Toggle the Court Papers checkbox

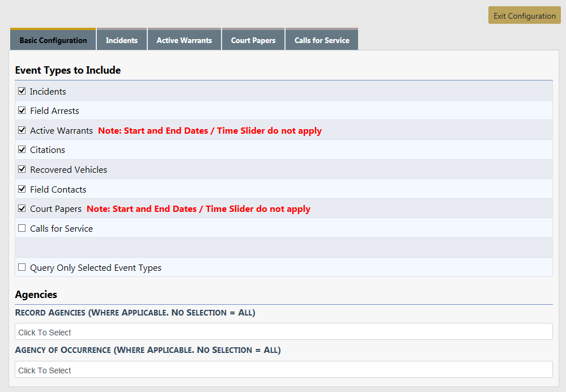[x=22, y=208]
